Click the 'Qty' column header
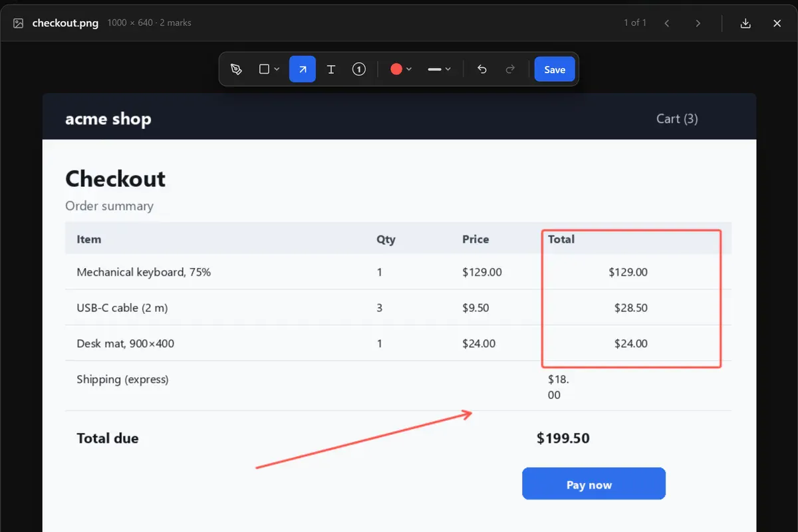 point(386,239)
